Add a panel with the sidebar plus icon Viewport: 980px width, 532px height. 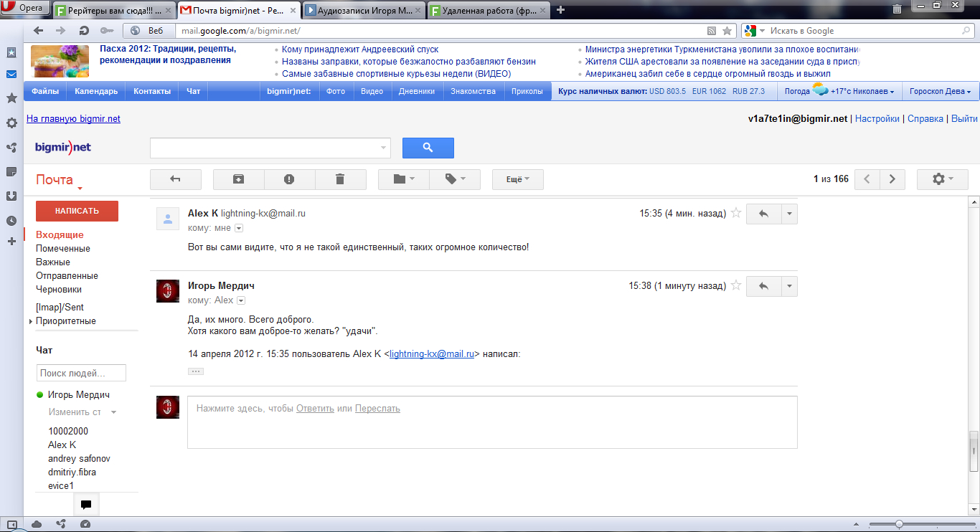click(x=11, y=242)
